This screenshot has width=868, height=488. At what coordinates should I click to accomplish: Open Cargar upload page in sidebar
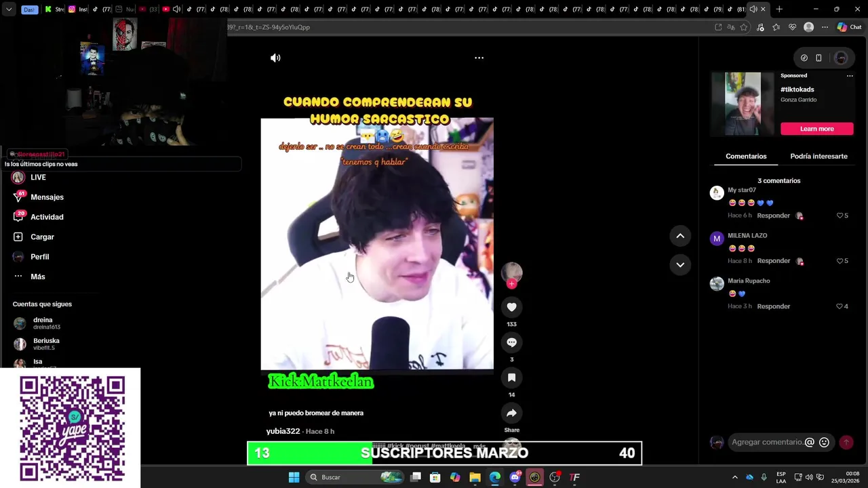click(x=33, y=237)
